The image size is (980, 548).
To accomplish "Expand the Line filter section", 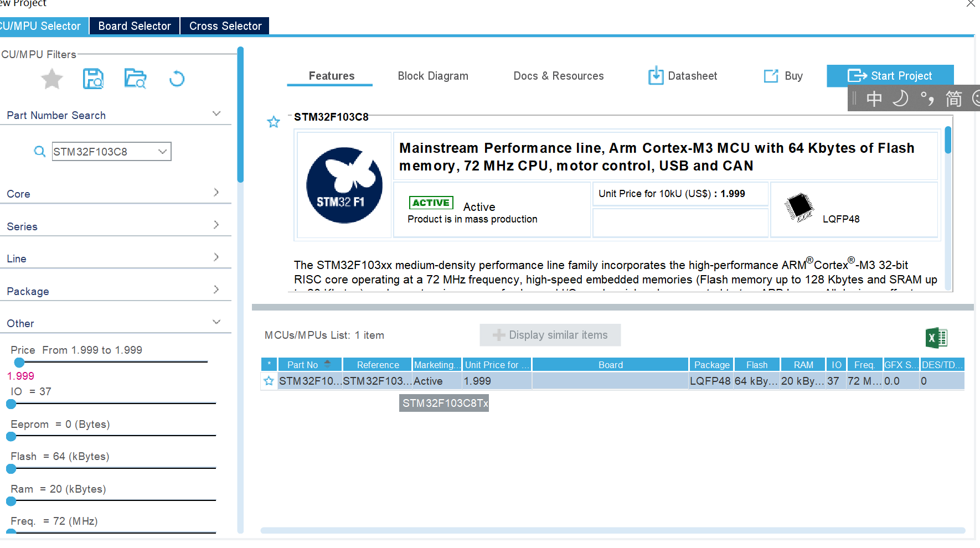I will (x=216, y=257).
